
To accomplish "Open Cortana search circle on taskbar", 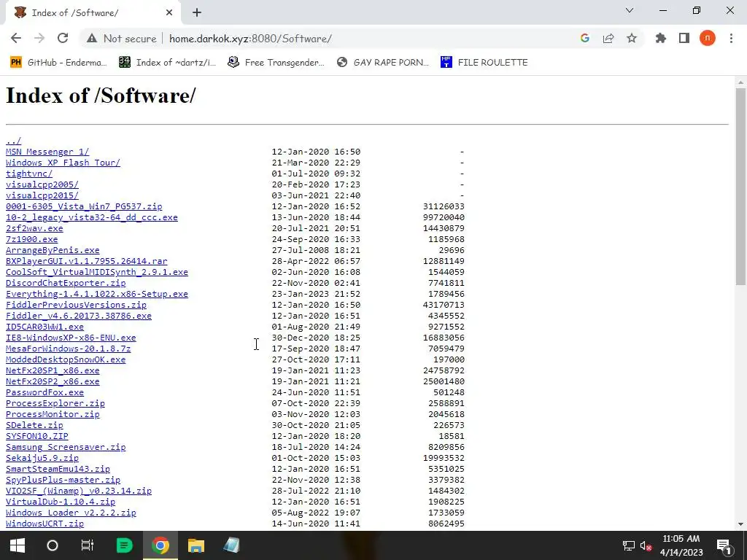I will [53, 545].
